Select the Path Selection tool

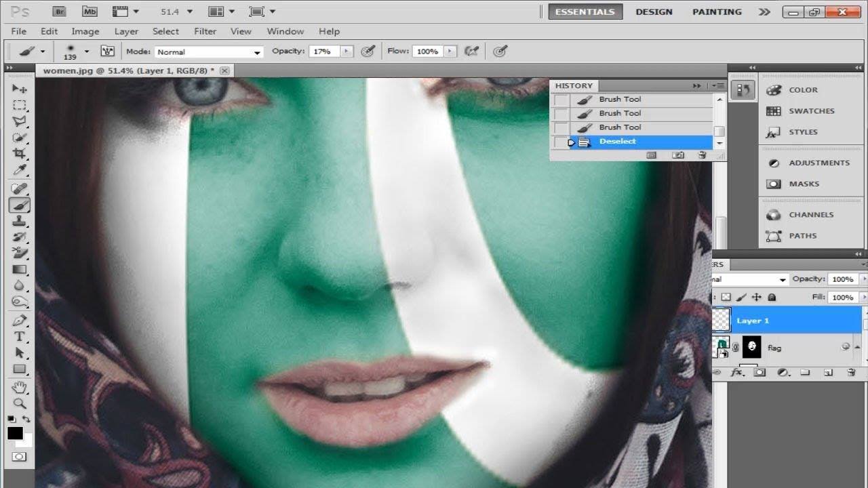click(20, 353)
